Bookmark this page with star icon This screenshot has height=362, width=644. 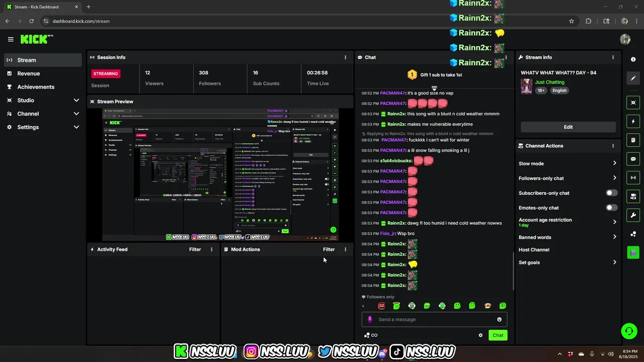572,21
